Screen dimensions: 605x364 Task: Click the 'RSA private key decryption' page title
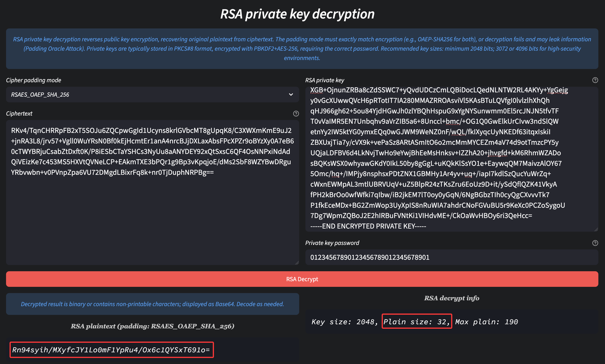click(297, 14)
